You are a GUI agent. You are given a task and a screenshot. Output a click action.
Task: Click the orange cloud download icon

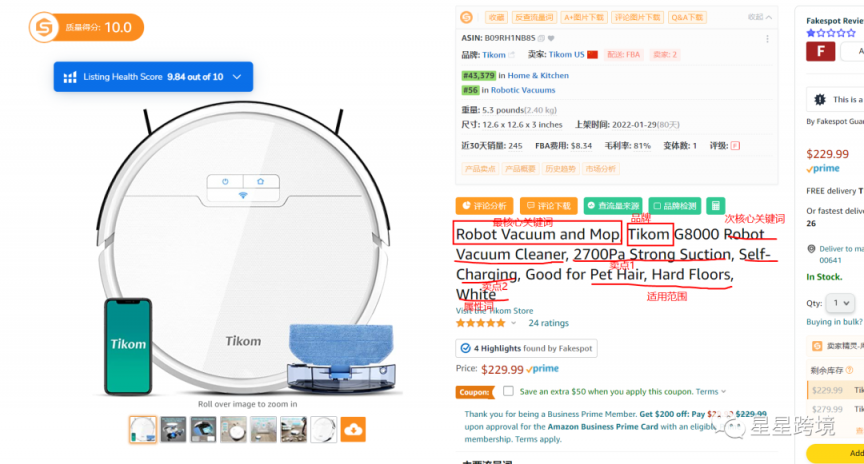[x=353, y=429]
